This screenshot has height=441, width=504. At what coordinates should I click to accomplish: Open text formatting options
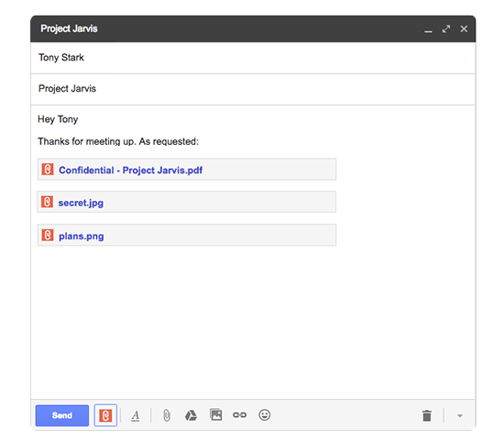pyautogui.click(x=136, y=415)
